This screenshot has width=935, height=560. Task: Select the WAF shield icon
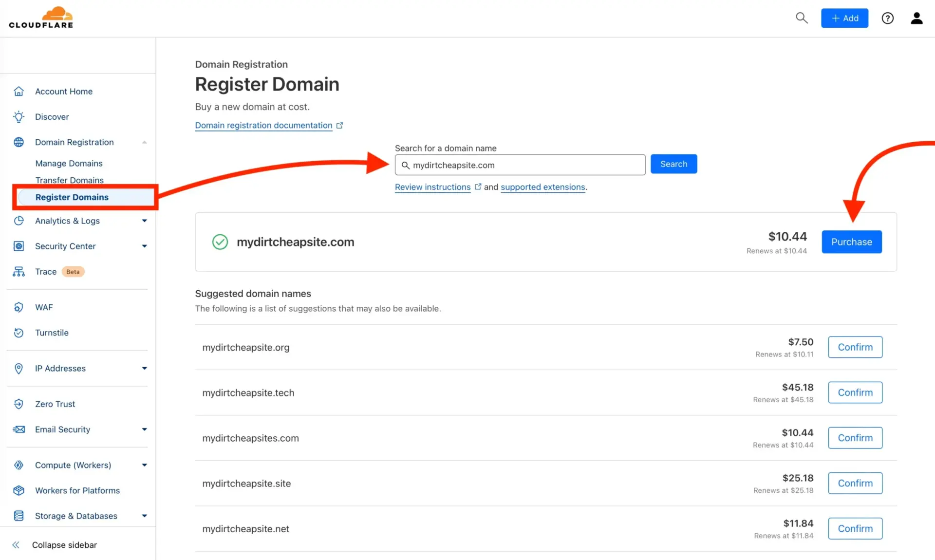click(x=19, y=307)
